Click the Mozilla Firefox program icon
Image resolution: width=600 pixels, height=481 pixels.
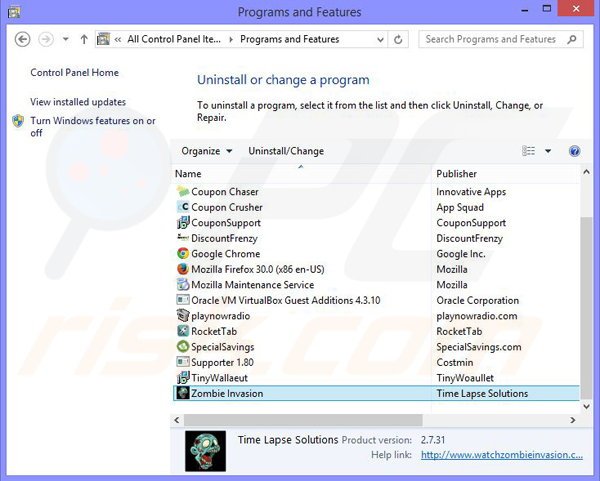183,269
